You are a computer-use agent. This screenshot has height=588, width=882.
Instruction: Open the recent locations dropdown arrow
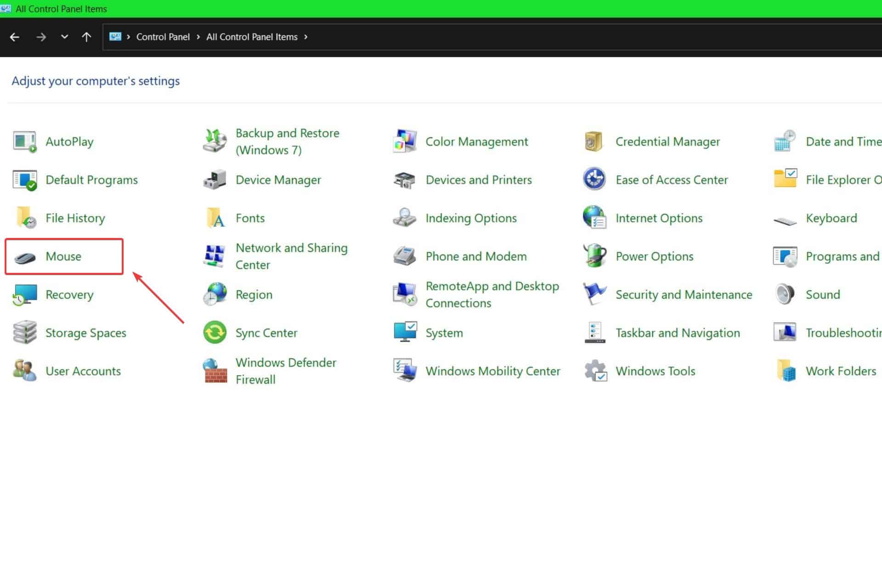pyautogui.click(x=64, y=37)
